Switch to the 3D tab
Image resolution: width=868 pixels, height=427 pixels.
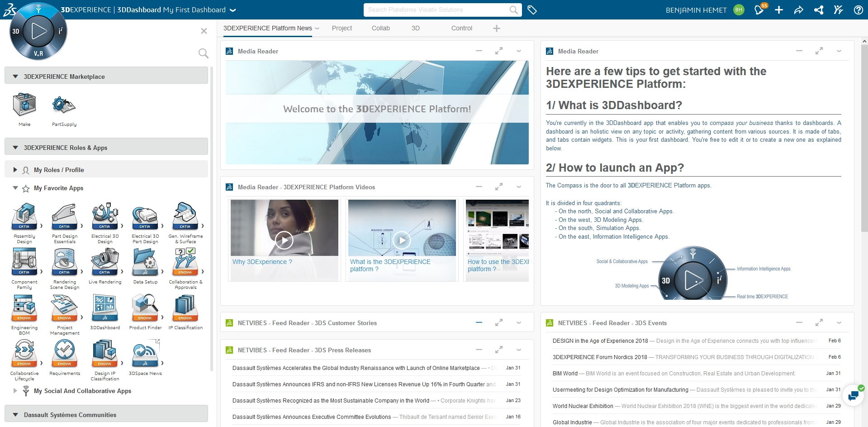click(415, 28)
